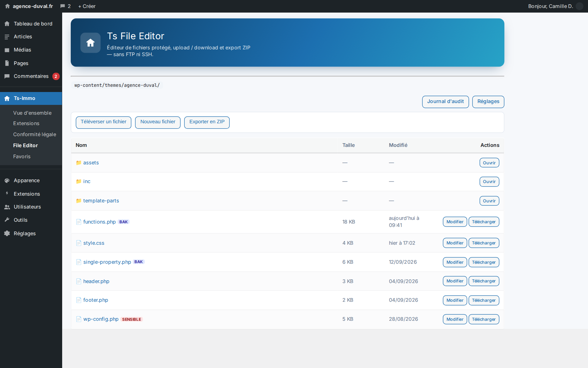Click the Apparence palette icon

point(7,180)
